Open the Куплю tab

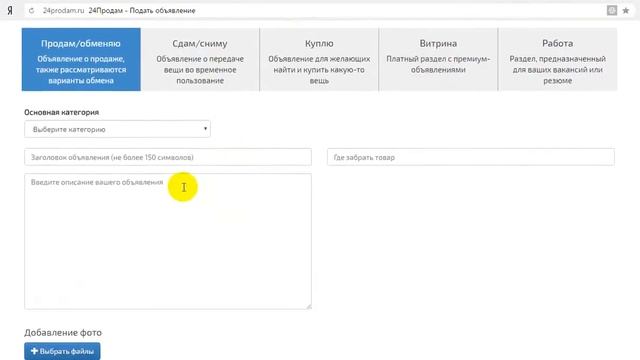[319, 60]
